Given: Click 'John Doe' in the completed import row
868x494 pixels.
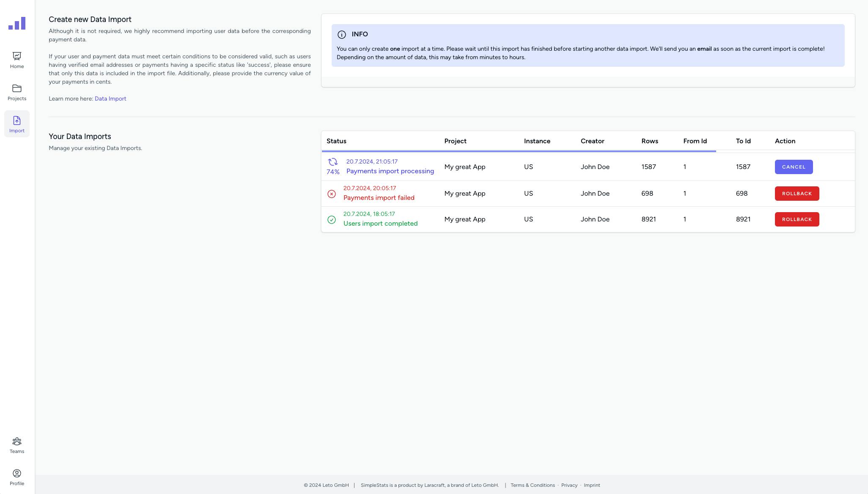Looking at the screenshot, I should point(595,219).
